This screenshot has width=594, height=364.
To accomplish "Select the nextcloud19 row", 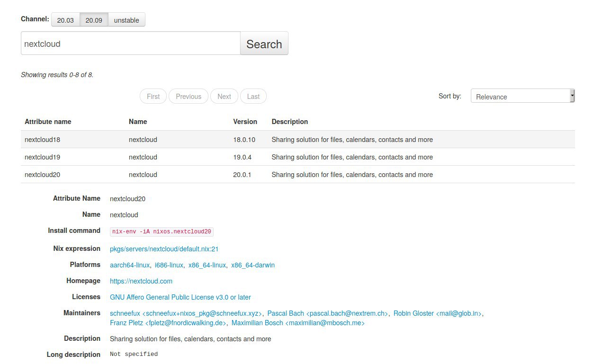I will 298,157.
